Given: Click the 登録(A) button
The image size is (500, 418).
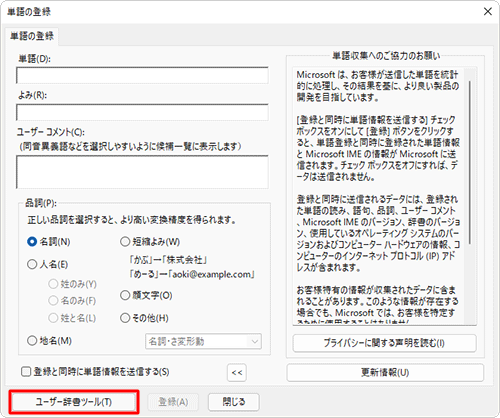Looking at the screenshot, I should [173, 402].
